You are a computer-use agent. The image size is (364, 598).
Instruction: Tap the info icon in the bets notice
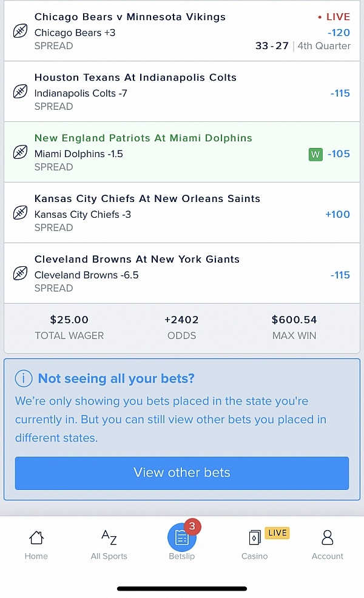[23, 378]
